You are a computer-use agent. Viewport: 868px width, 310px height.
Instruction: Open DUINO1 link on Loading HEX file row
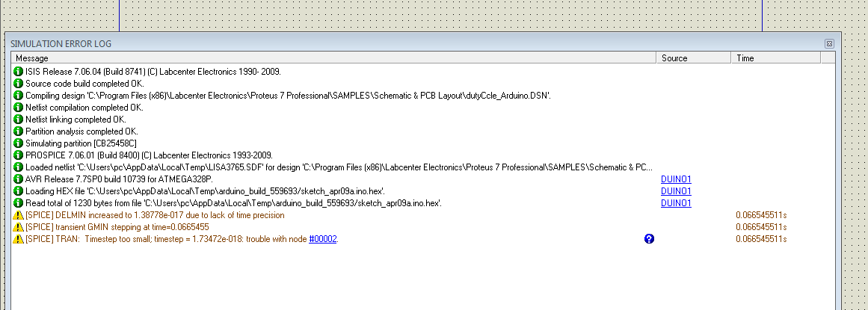676,191
